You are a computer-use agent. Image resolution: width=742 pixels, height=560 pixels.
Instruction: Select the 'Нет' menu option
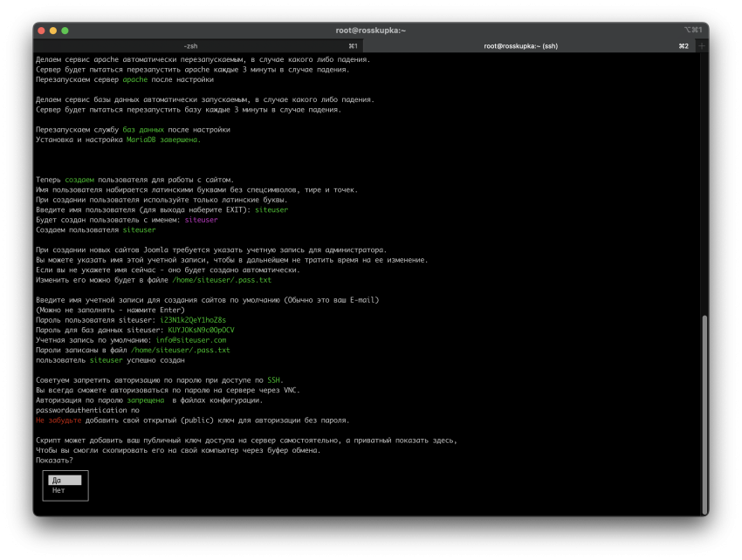58,490
